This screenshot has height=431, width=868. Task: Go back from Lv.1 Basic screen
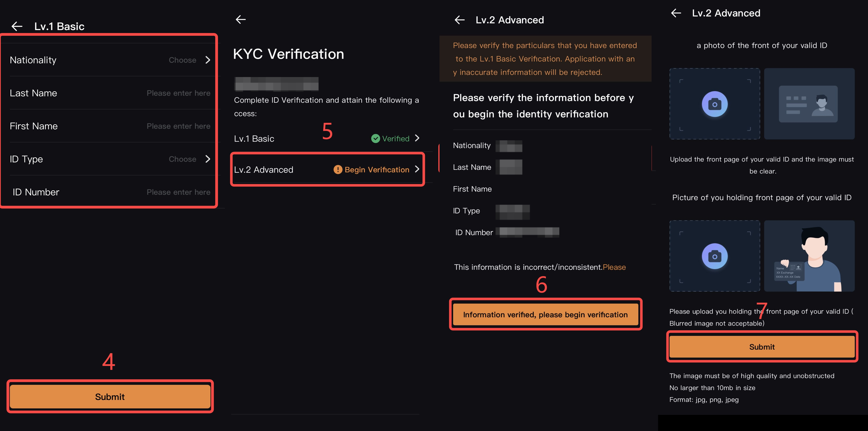(17, 26)
